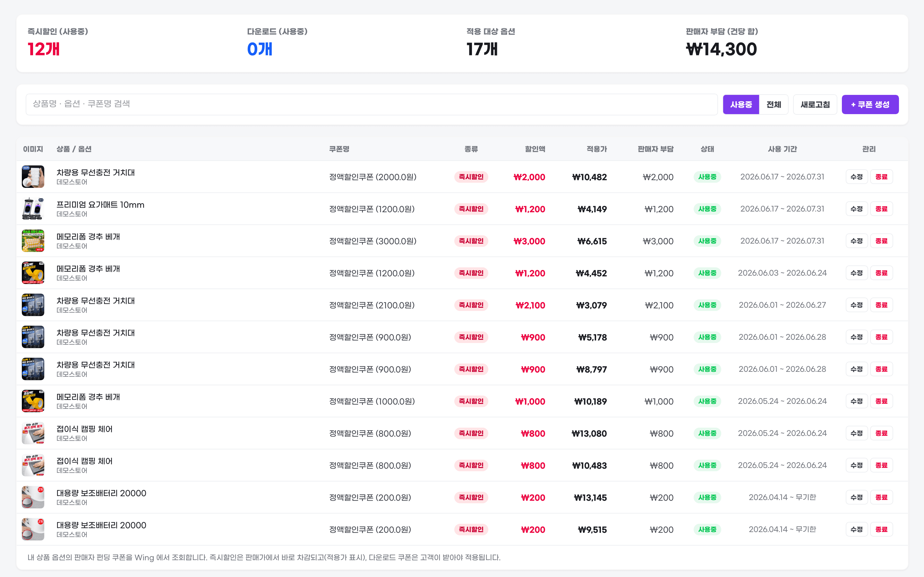The image size is (924, 577).
Task: Click the 사용 기간 column header
Action: tap(782, 149)
